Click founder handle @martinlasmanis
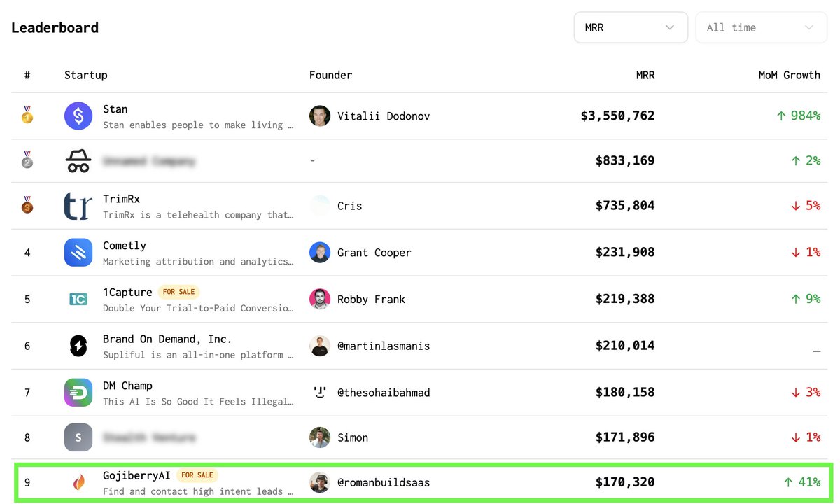 pos(384,346)
